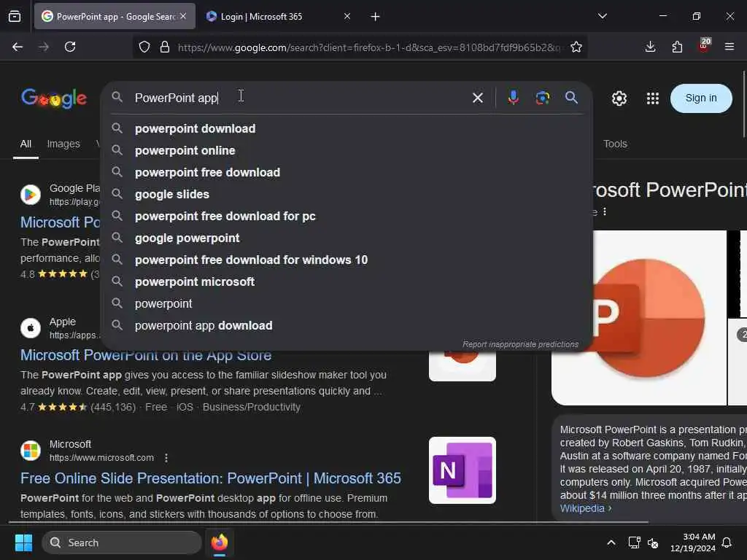Select suggestion powerpoint app download

[x=347, y=326]
